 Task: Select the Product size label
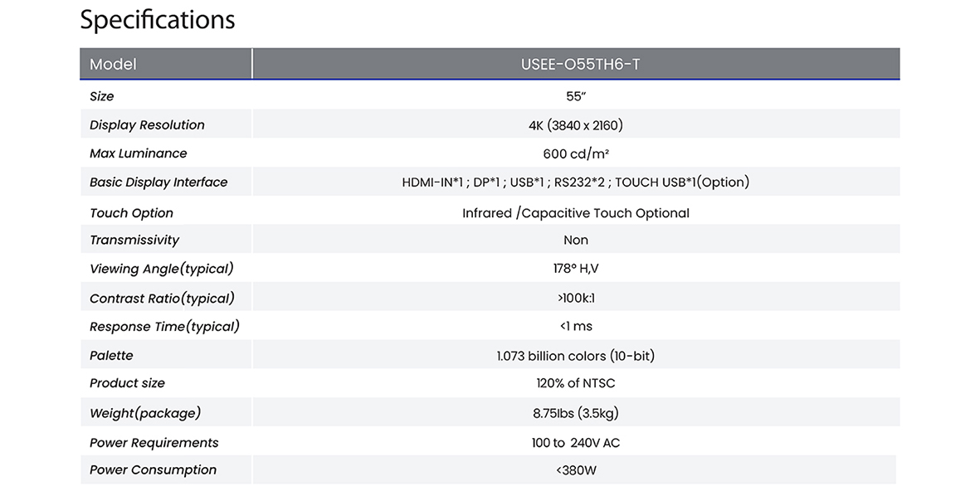[127, 383]
